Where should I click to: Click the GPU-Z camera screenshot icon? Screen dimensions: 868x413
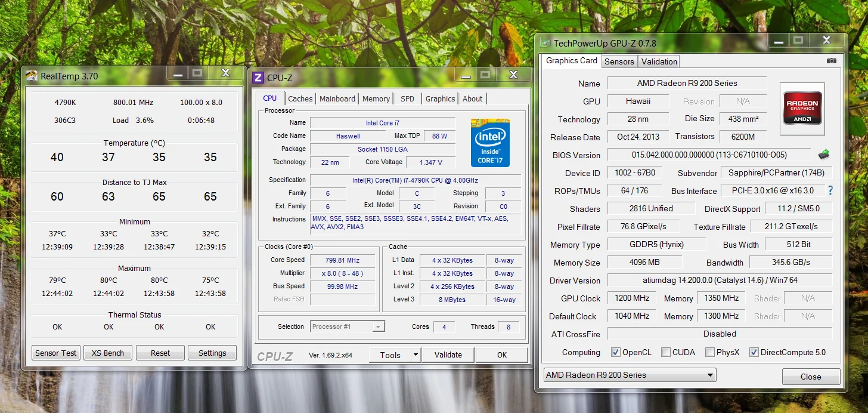(831, 61)
